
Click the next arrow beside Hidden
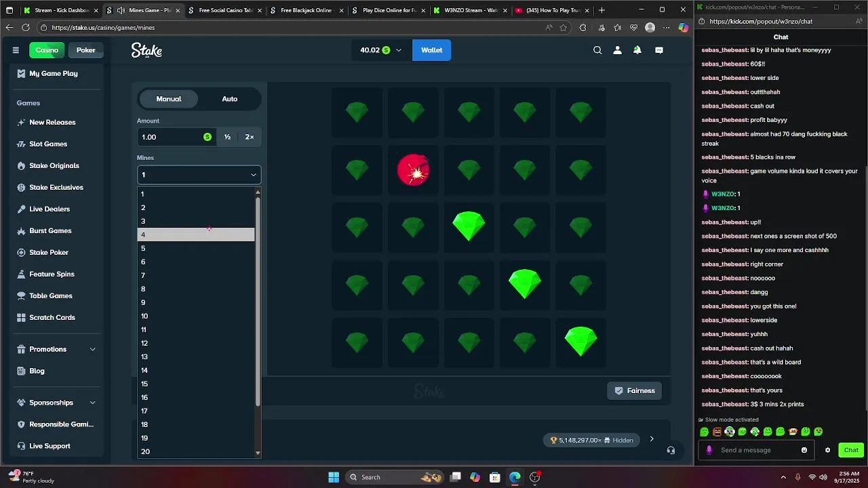pos(652,439)
